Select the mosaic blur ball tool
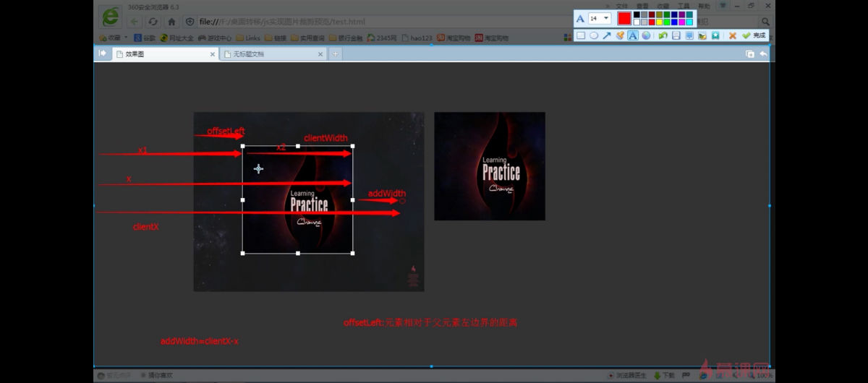Image resolution: width=868 pixels, height=383 pixels. (646, 35)
